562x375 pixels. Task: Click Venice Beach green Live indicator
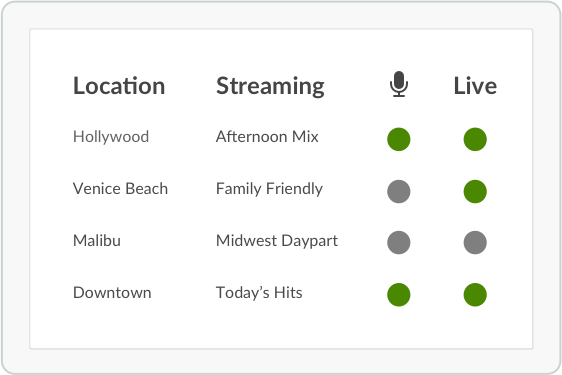(475, 191)
